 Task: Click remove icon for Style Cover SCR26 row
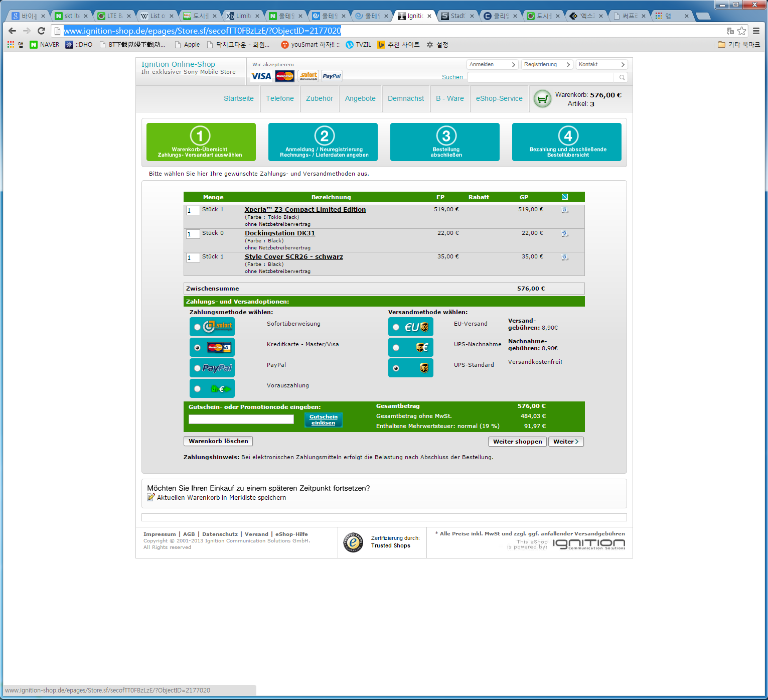pyautogui.click(x=565, y=257)
